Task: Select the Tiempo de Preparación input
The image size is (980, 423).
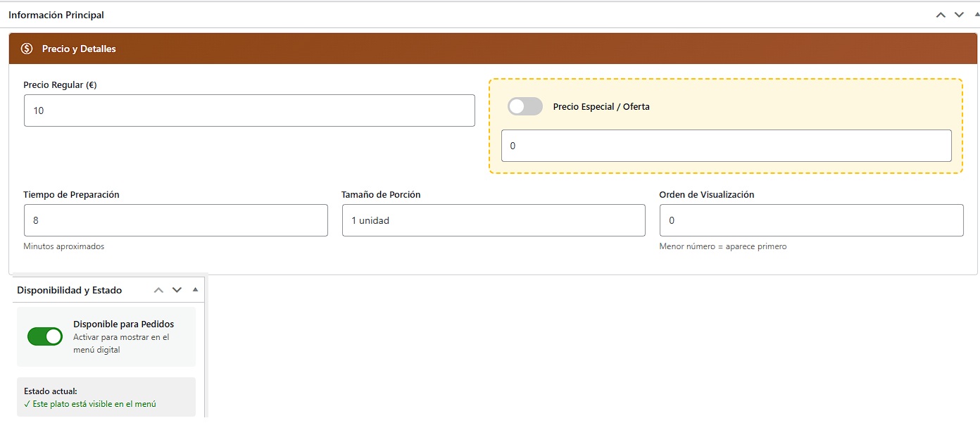Action: (x=175, y=220)
